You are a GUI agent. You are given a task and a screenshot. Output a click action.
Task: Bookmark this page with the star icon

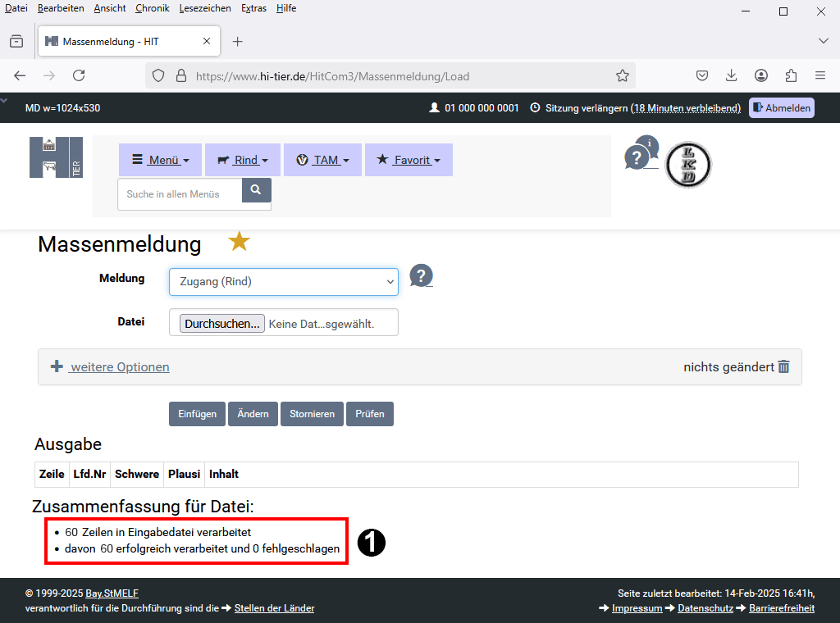click(x=623, y=75)
